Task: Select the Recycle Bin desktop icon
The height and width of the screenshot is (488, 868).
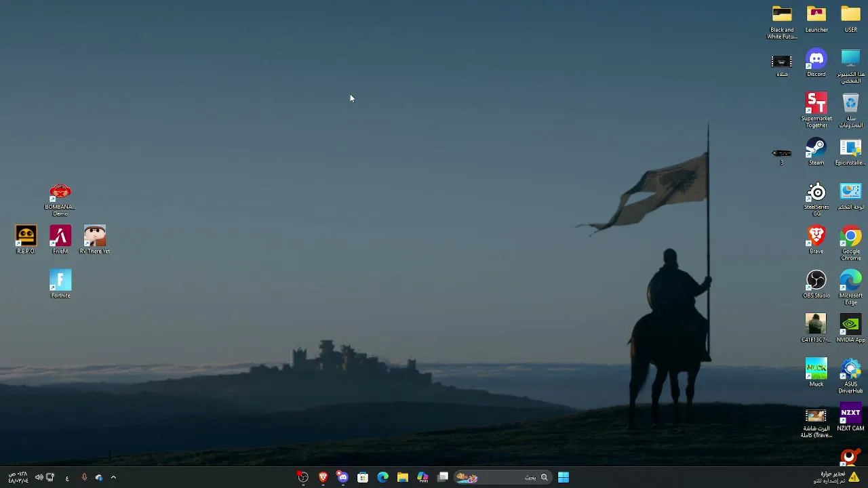Action: 850,110
